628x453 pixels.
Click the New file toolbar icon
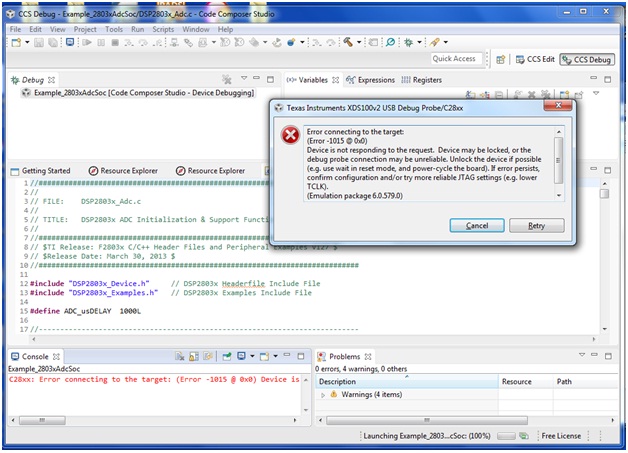[x=16, y=42]
